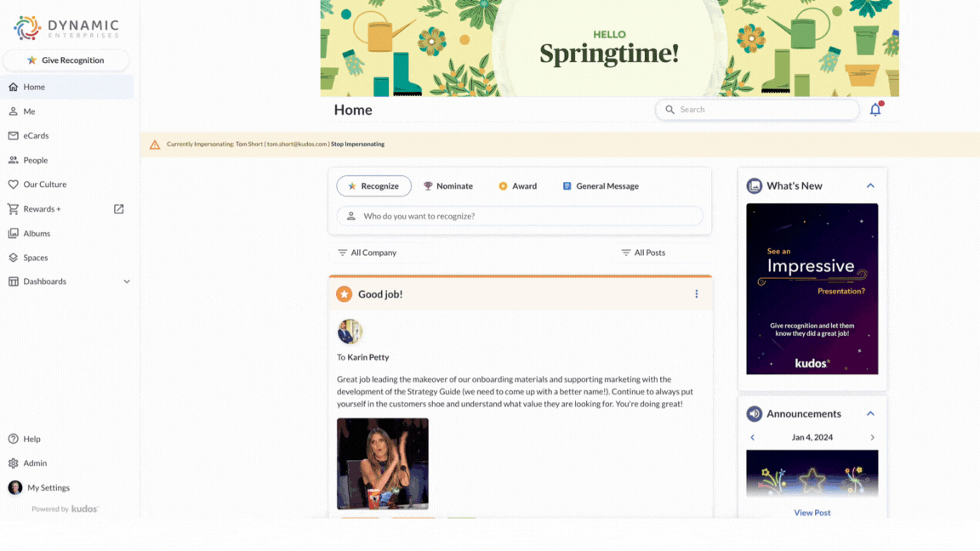The image size is (980, 551).
Task: Collapse the What's New panel
Action: 870,185
